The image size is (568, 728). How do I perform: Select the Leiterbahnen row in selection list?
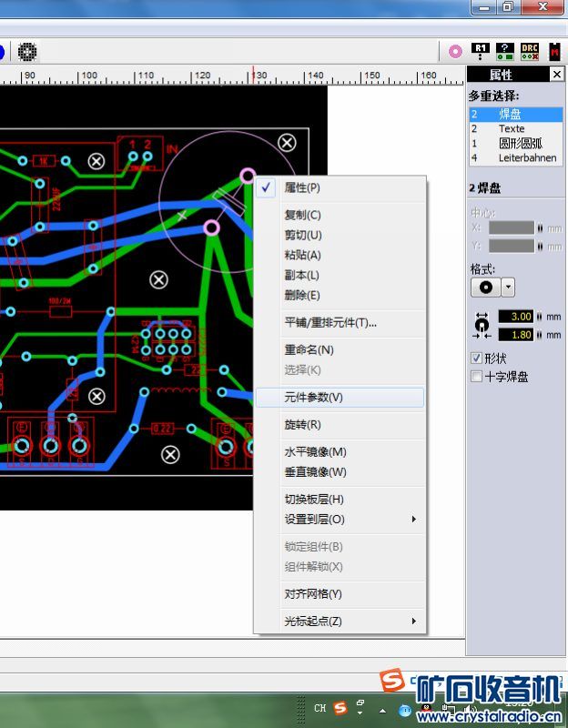click(516, 157)
